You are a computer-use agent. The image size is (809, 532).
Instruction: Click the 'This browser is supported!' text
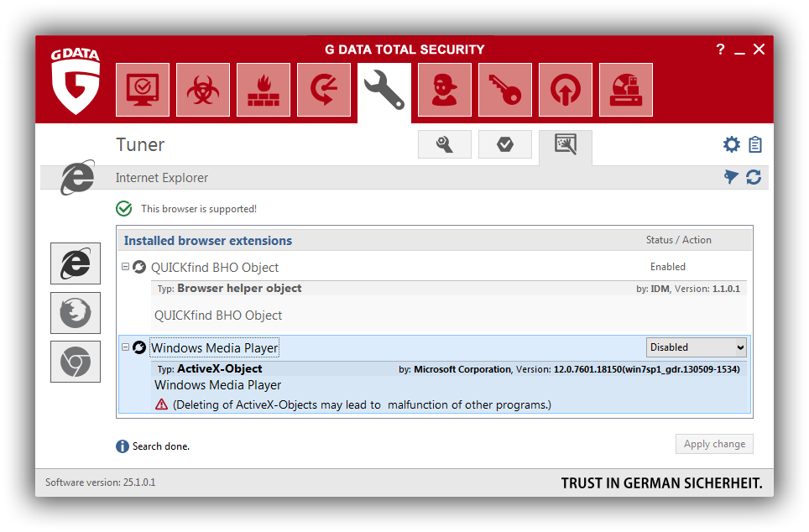199,209
